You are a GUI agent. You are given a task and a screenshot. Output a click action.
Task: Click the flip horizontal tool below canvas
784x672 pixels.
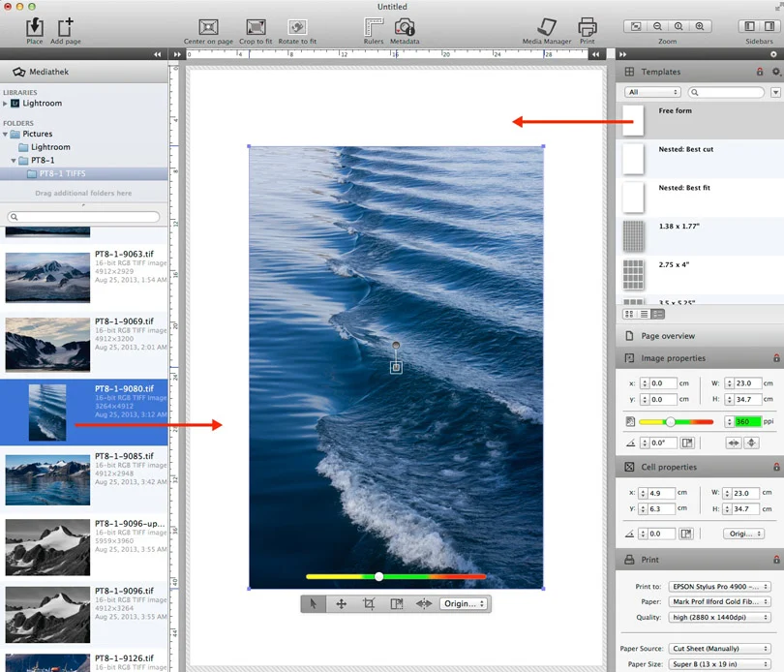(x=424, y=604)
